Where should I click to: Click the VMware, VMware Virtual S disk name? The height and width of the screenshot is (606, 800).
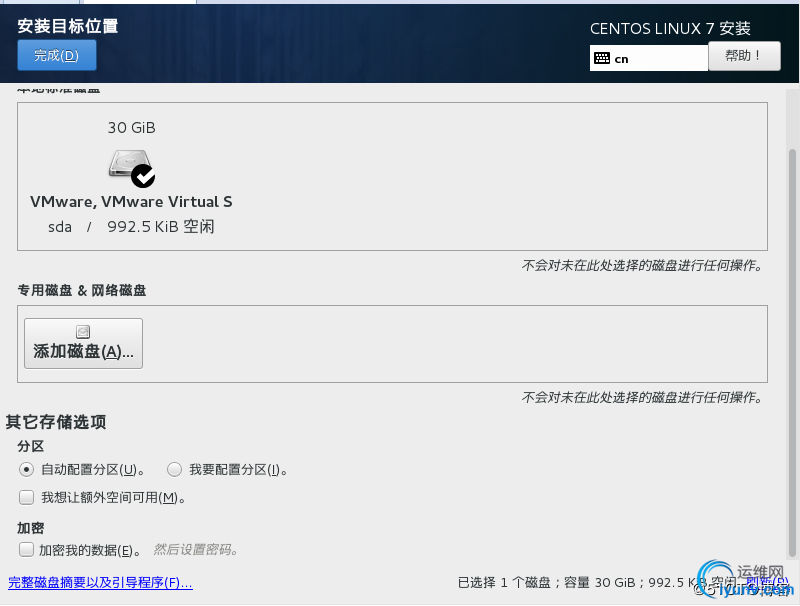pyautogui.click(x=131, y=202)
